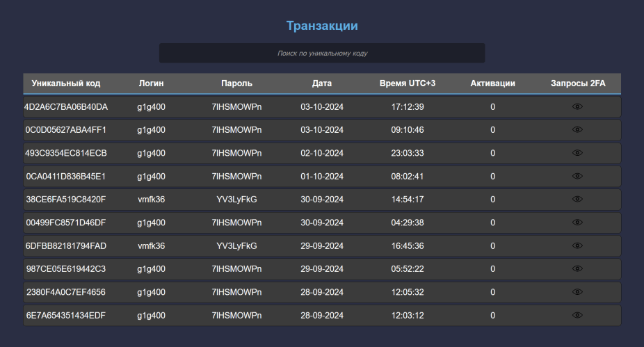This screenshot has width=644, height=347.
Task: Show 2FA requests for 493C9354EC814ECB
Action: point(577,153)
